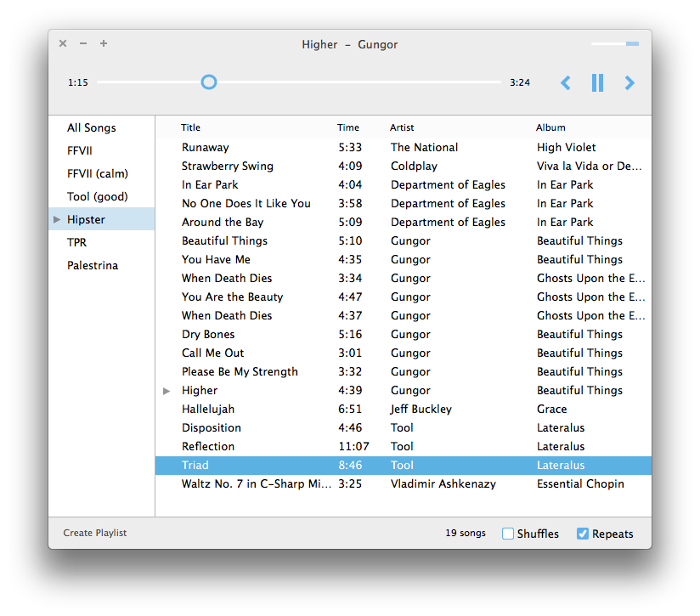Close the player window
The width and height of the screenshot is (700, 616).
tap(63, 43)
